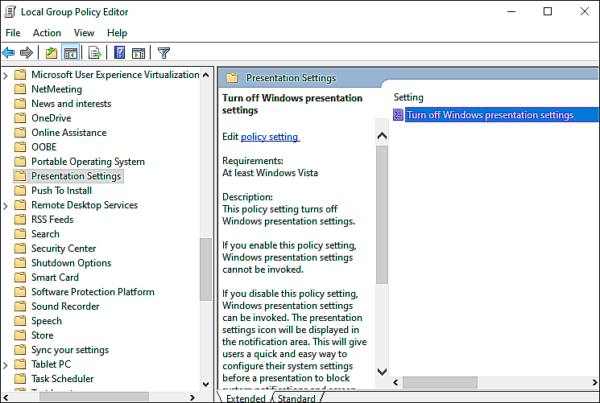The image size is (600, 403).
Task: Click the Export List toolbar icon
Action: point(95,53)
